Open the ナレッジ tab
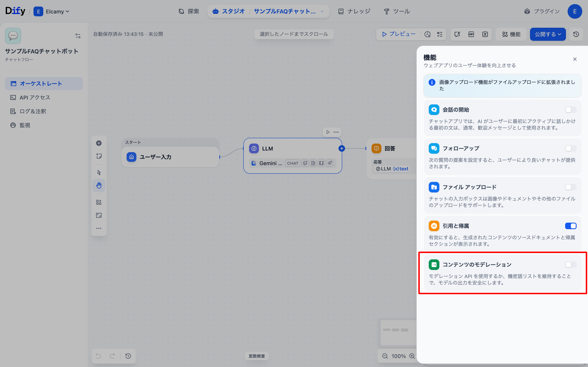588x367 pixels. (354, 11)
